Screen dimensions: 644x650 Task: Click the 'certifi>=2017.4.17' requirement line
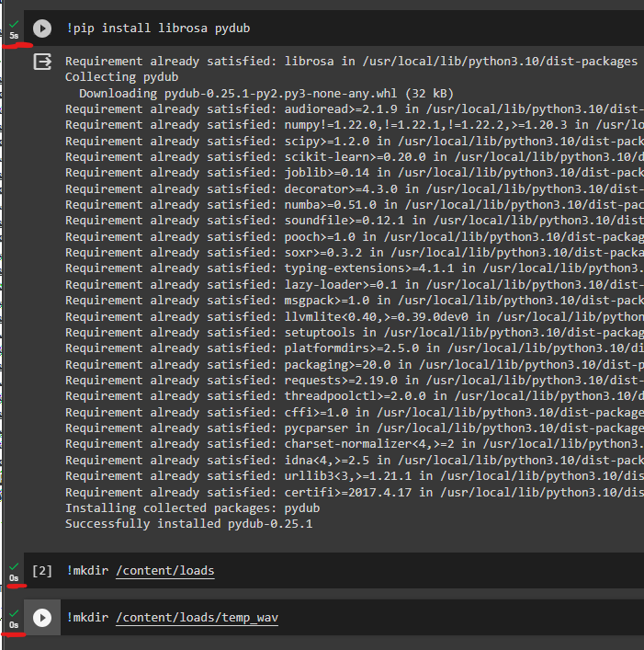point(355,493)
